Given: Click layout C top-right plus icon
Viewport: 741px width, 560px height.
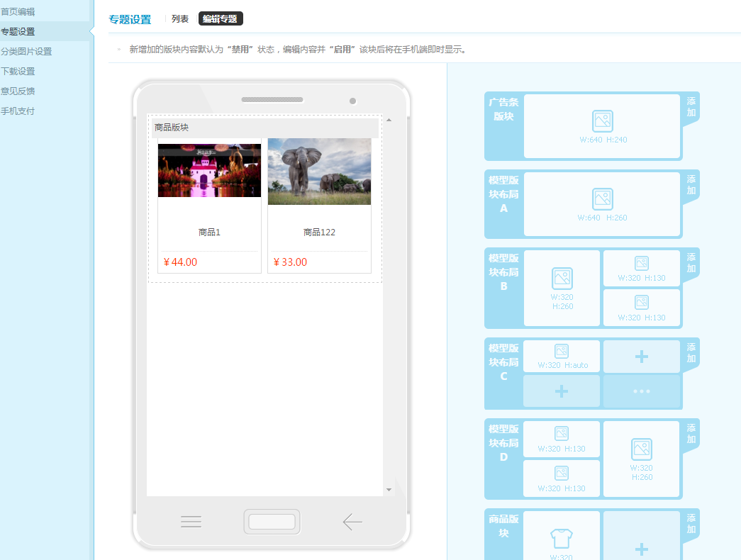Looking at the screenshot, I should pos(641,357).
